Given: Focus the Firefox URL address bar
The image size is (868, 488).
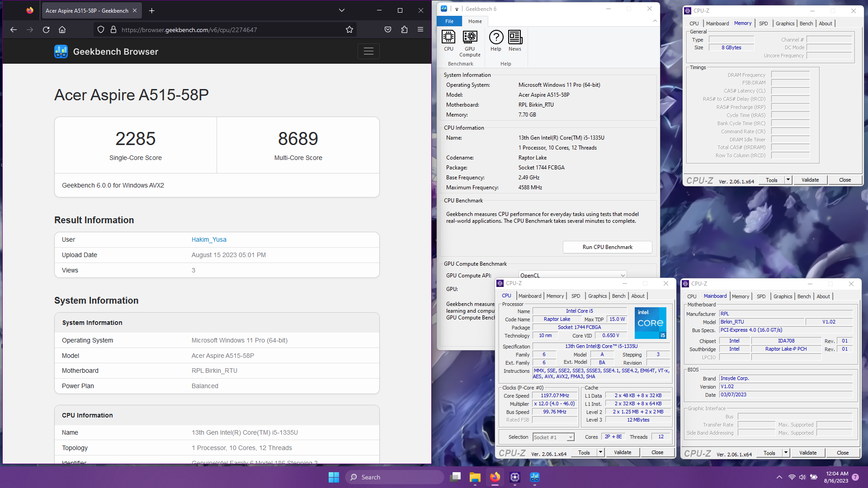Looking at the screenshot, I should [226, 30].
